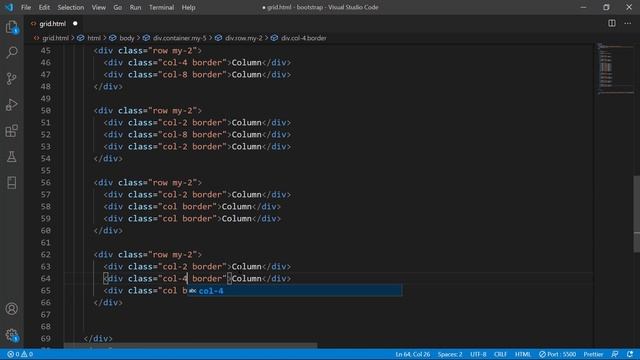Viewport: 640px width, 360px height.
Task: Click Port : 5500 Live Server button
Action: 558,354
